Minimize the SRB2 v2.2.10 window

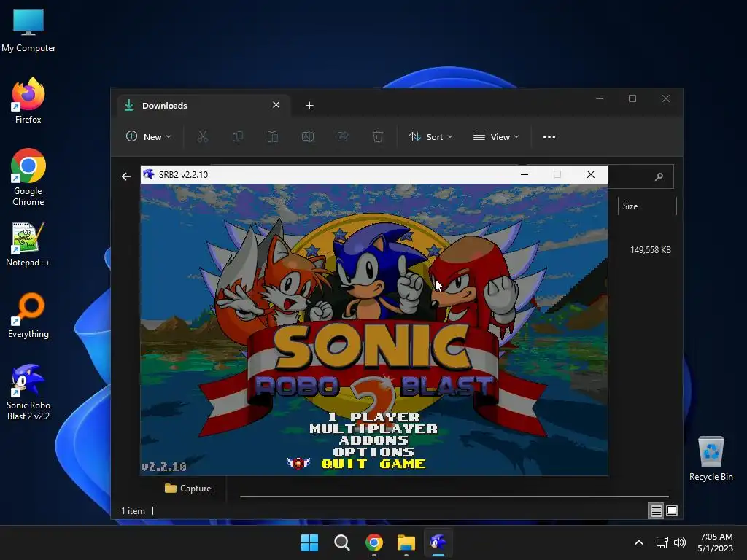click(x=525, y=174)
